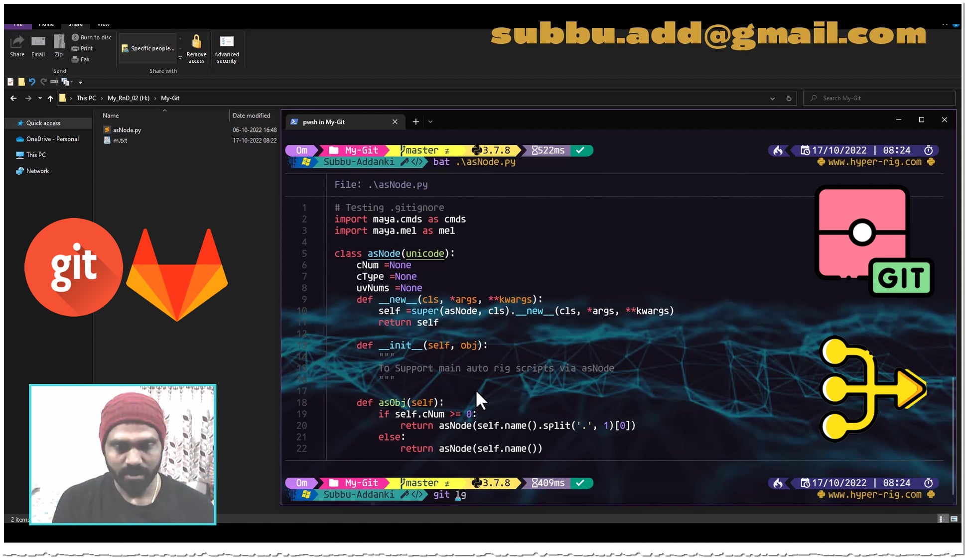Click the Redo icon in the quick access toolbar

point(43,81)
